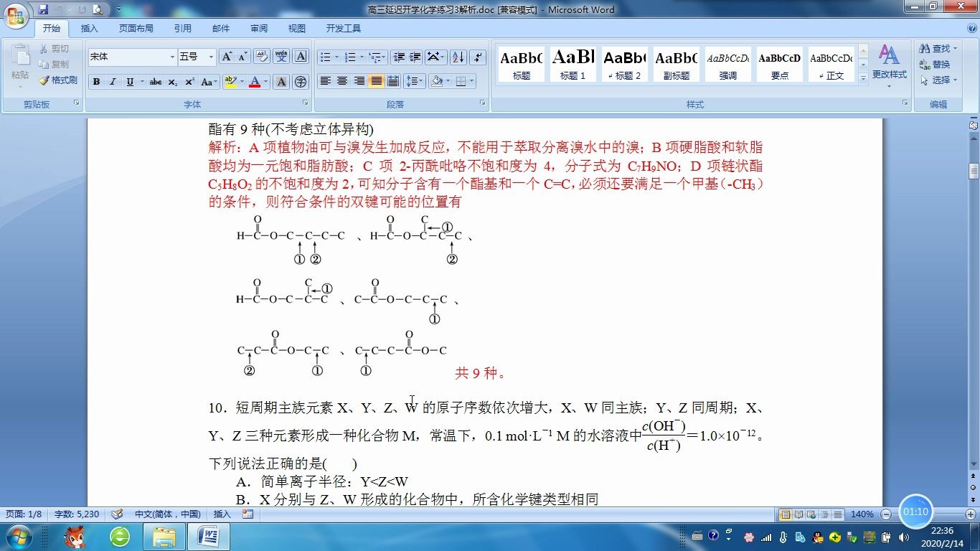This screenshot has height=551, width=980.
Task: Click the Distributed alignment icon
Action: (x=392, y=82)
